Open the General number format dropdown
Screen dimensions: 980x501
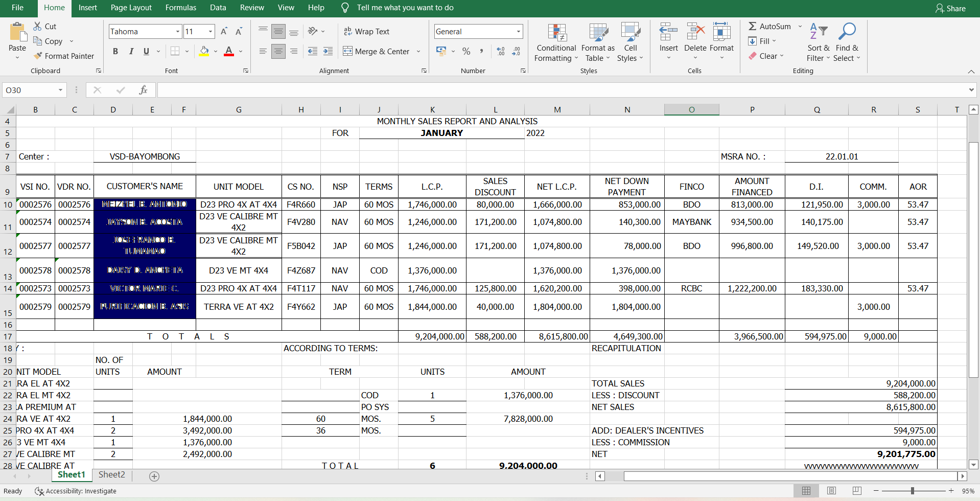(x=519, y=32)
